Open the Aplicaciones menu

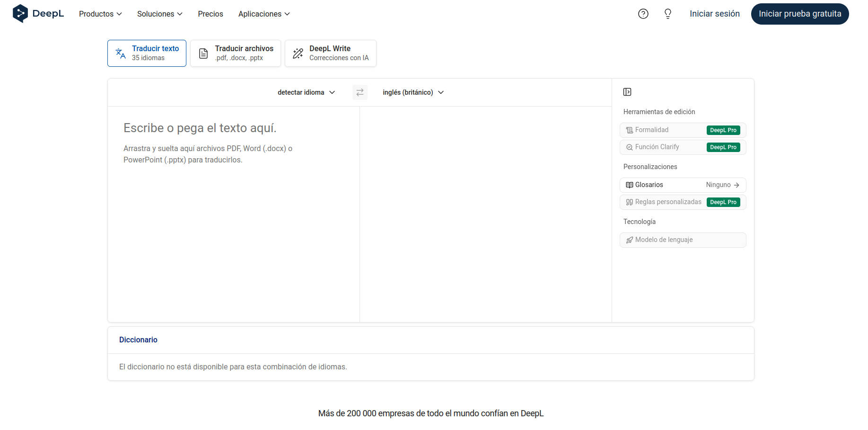[264, 14]
